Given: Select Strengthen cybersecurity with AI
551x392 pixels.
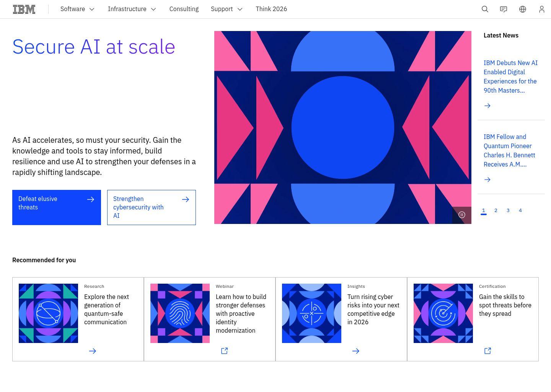Looking at the screenshot, I should 152,207.
